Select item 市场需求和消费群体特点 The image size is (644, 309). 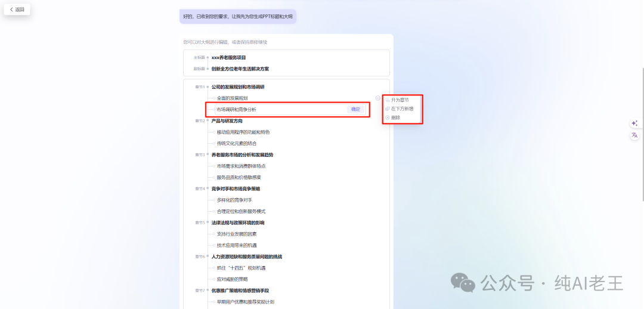click(x=241, y=166)
